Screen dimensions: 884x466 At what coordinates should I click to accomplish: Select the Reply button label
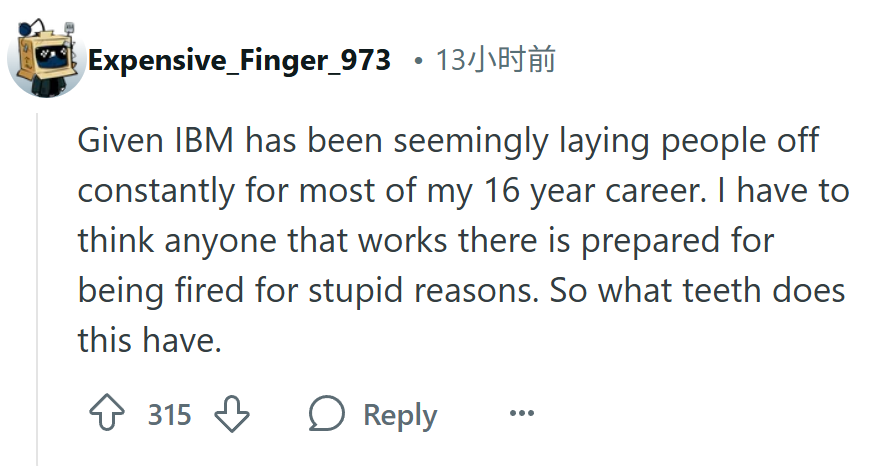coord(400,416)
